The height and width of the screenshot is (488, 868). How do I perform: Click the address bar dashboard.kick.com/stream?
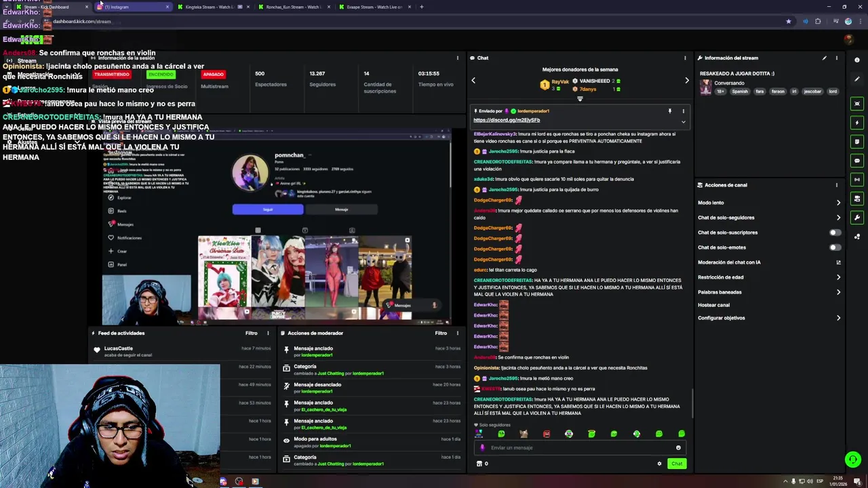(x=81, y=22)
